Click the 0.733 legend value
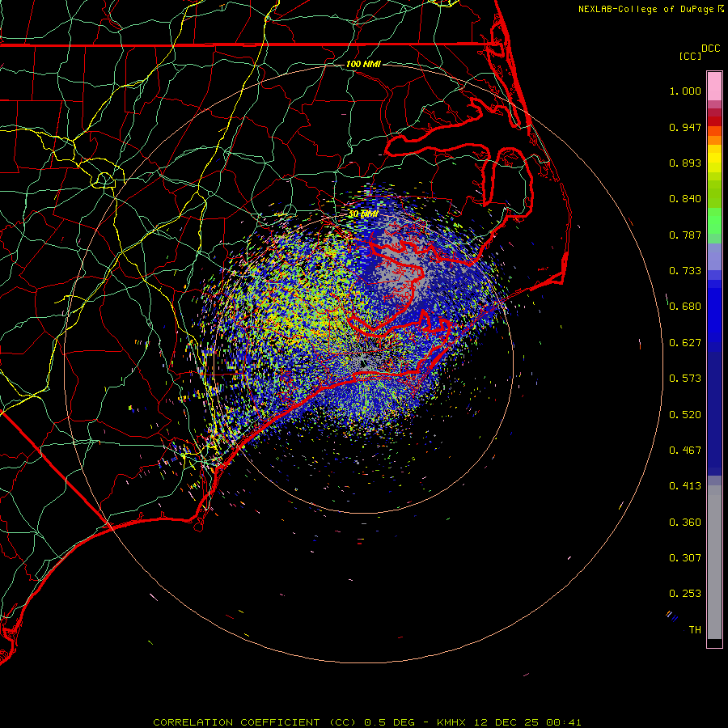728x728 pixels. coord(685,271)
